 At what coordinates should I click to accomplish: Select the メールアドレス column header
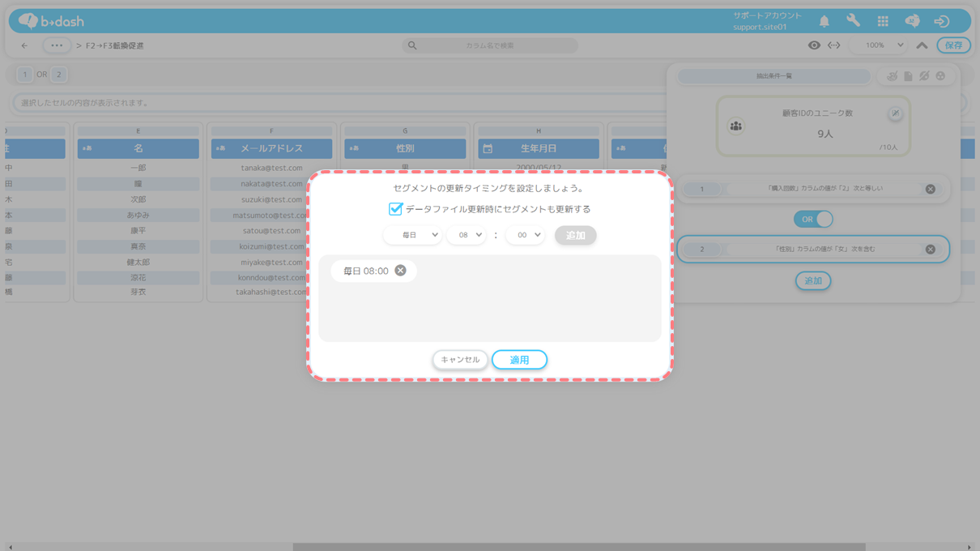coord(271,148)
